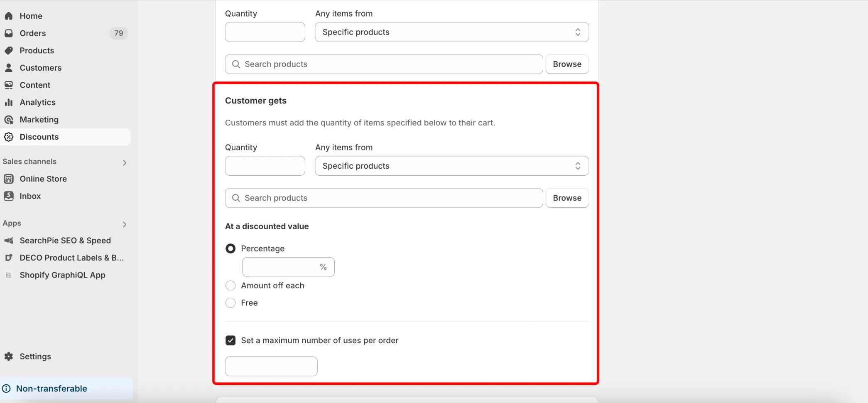Click the Orders count badge 79
The height and width of the screenshot is (403, 868).
pos(119,33)
